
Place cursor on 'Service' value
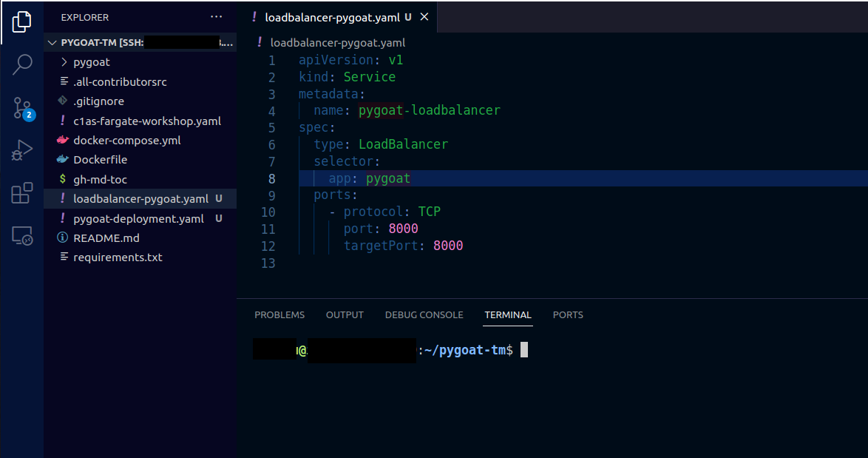(x=369, y=77)
